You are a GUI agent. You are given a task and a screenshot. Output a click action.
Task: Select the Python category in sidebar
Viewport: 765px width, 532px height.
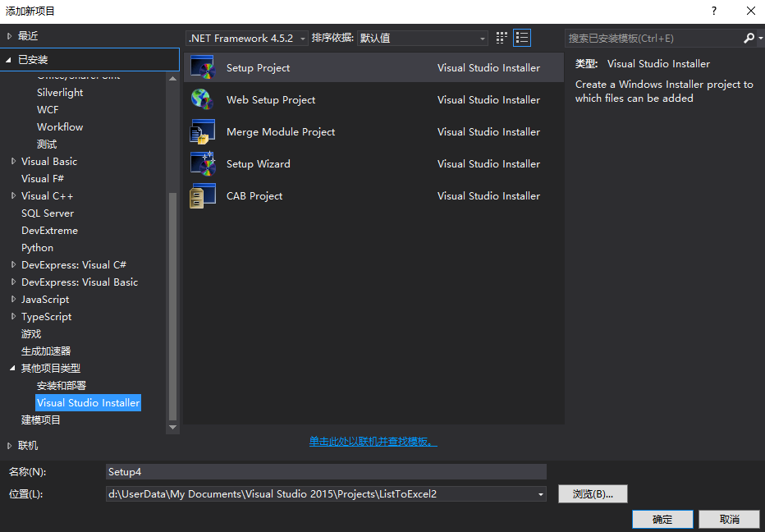[37, 247]
